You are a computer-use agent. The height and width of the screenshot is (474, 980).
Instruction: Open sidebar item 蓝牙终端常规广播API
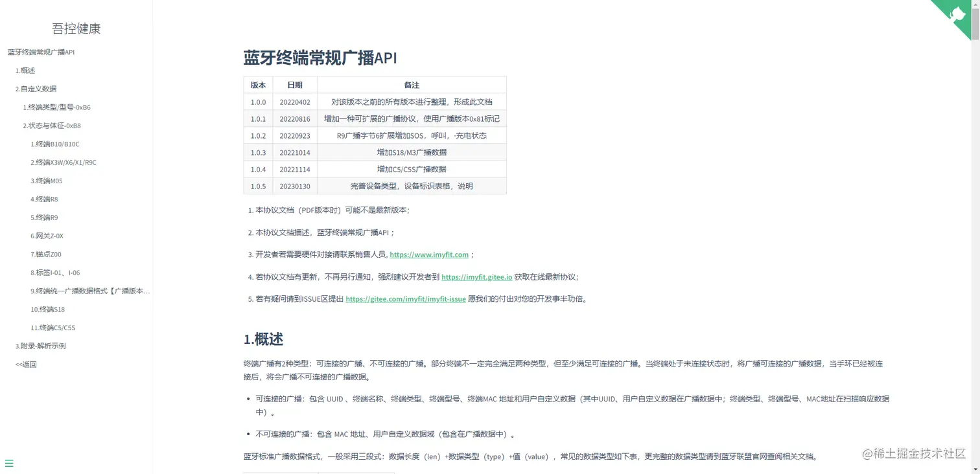pos(41,52)
